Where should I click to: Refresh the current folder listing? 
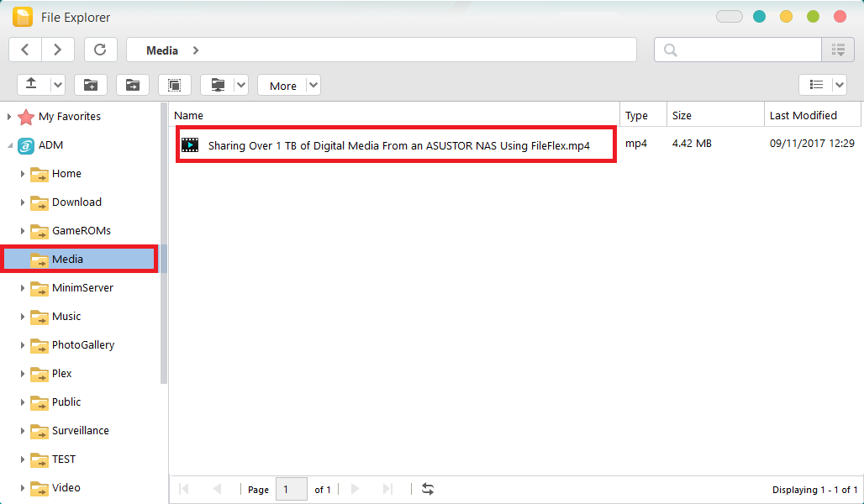(100, 50)
